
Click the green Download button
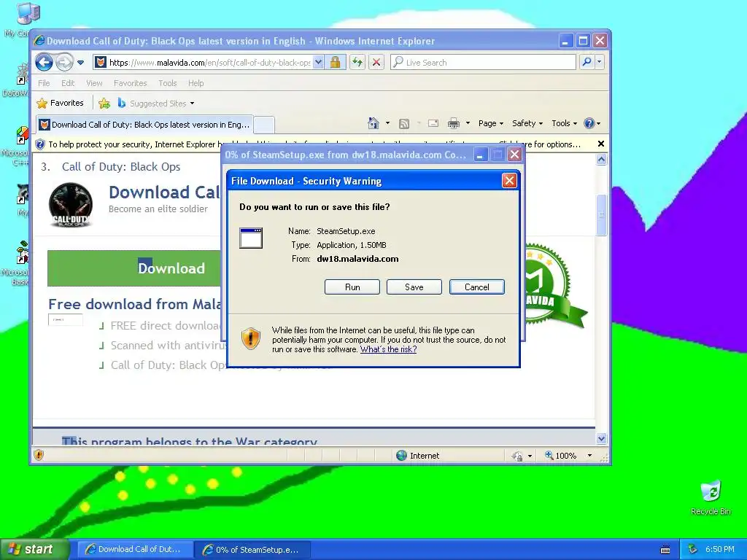[x=135, y=268]
